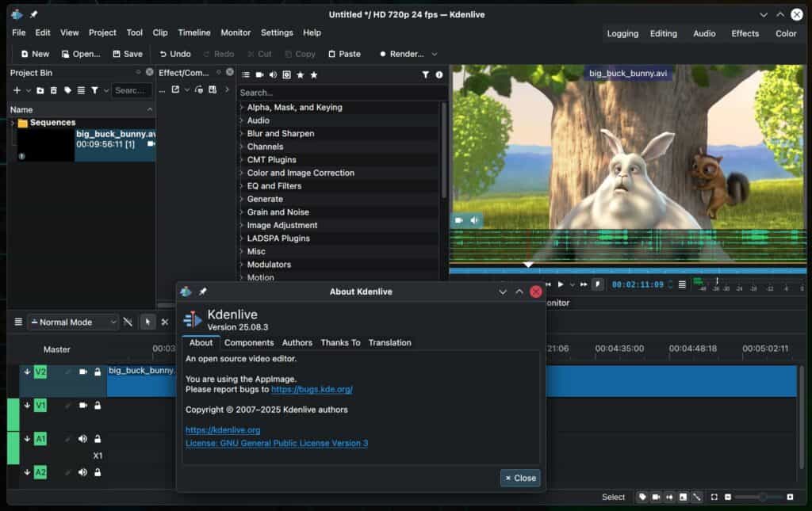The width and height of the screenshot is (812, 511).
Task: Create a new project bin folder
Action: 40,90
